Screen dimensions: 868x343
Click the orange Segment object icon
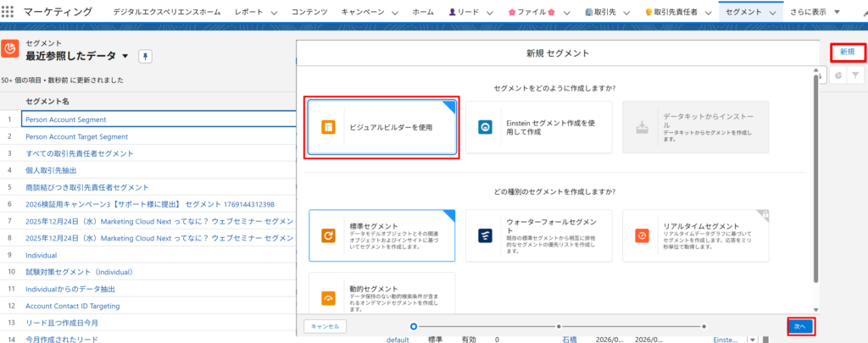click(x=9, y=48)
